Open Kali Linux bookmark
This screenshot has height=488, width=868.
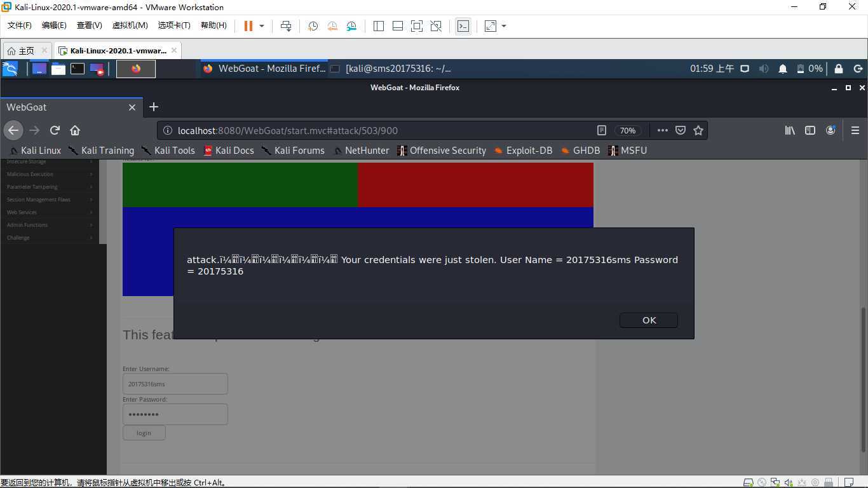[36, 151]
